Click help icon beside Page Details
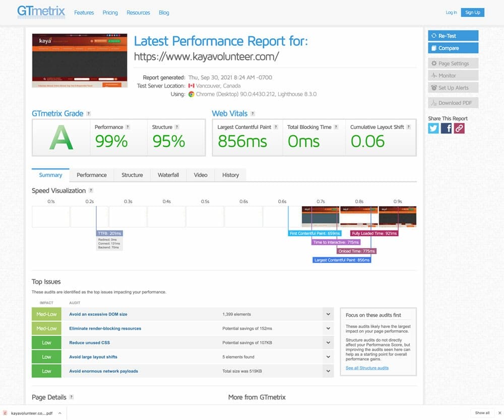This screenshot has height=420, width=504. 71,397
